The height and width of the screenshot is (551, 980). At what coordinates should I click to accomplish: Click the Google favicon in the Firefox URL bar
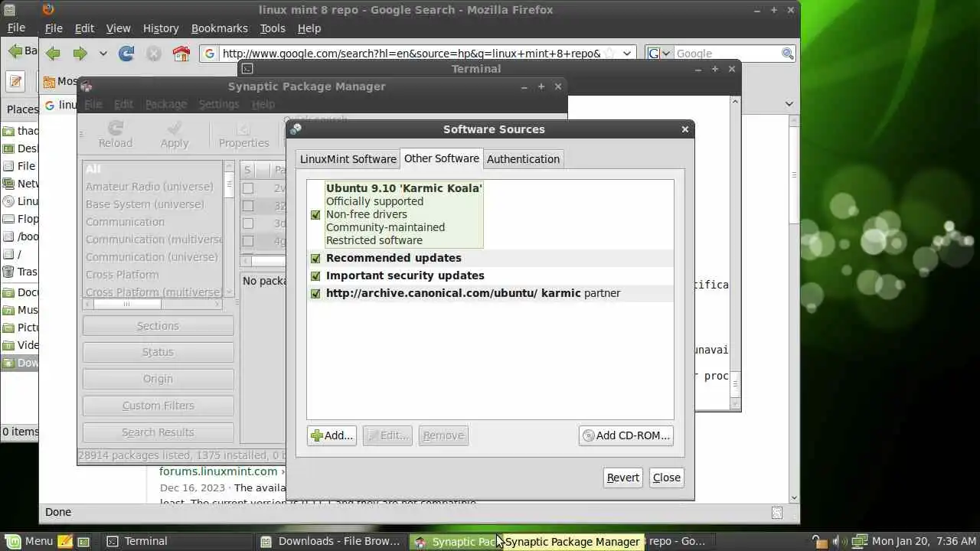coord(211,54)
